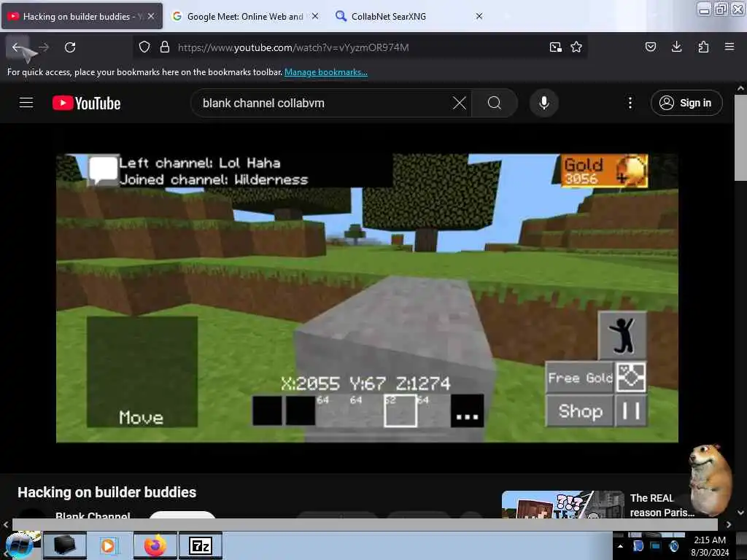Click the page scroll down arrow
Viewport: 747px width, 560px height.
pyautogui.click(x=740, y=513)
